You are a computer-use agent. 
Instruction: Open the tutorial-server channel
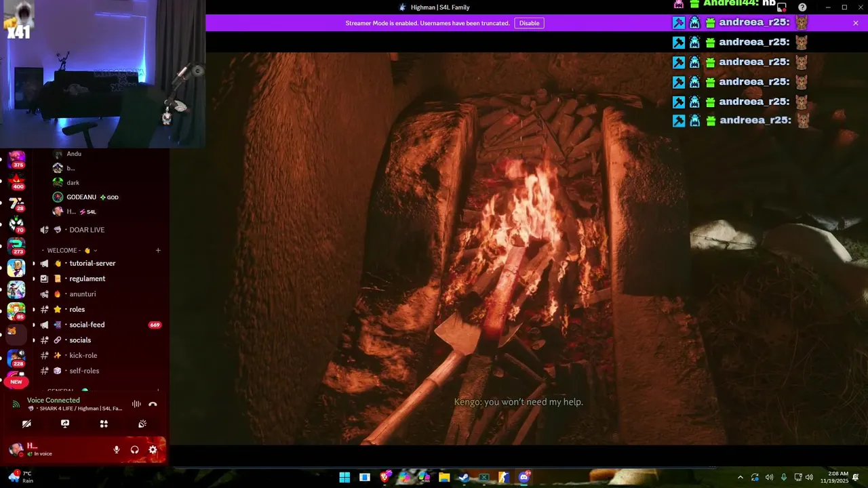coord(92,263)
